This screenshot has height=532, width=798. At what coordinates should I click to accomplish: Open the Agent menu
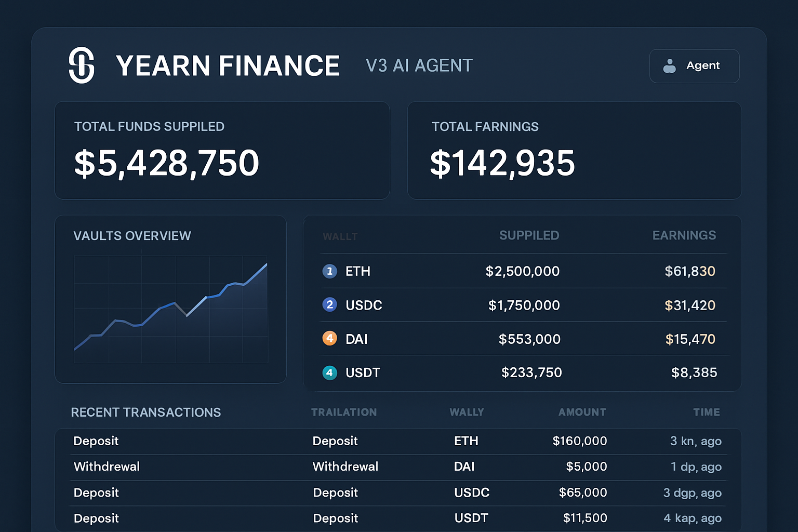[695, 65]
